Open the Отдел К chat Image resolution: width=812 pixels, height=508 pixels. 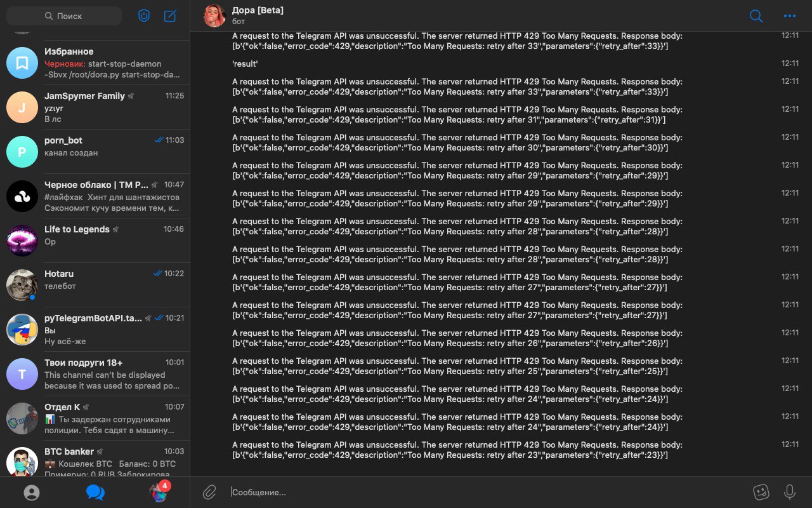95,418
